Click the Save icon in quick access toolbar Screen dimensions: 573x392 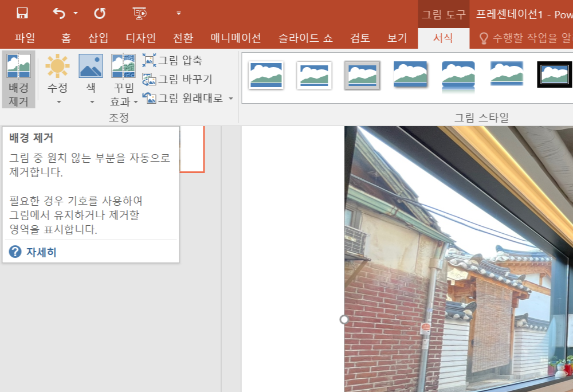coord(22,13)
